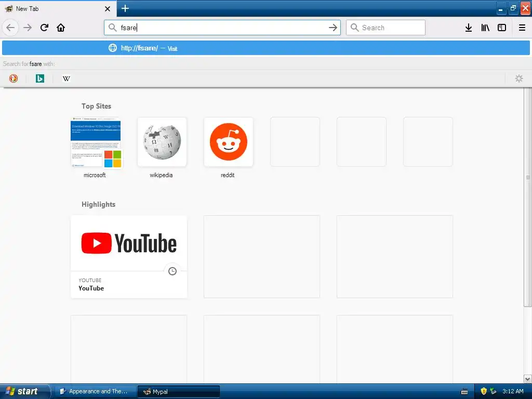Visit the http://fsare/ suggestion
This screenshot has width=532, height=399.
pos(265,48)
